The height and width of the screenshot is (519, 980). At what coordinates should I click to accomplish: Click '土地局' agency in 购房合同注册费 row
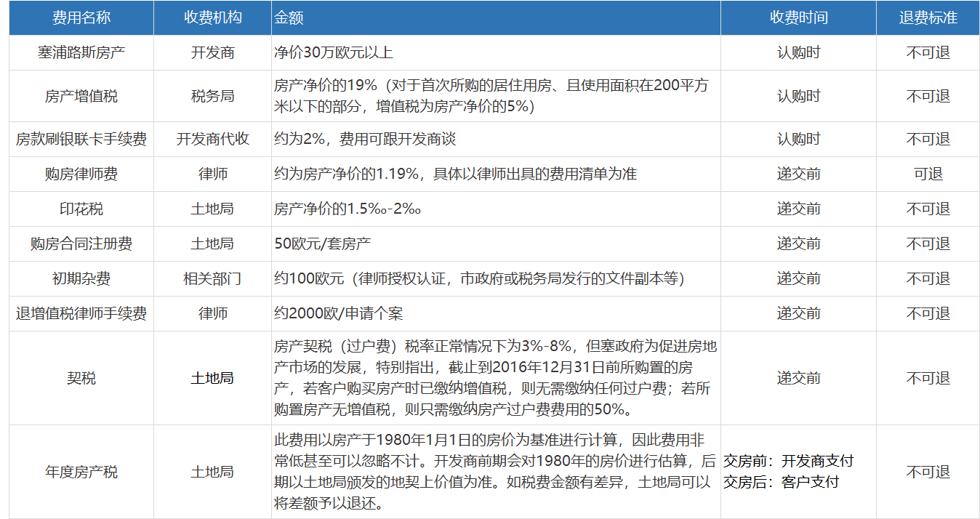coord(212,244)
